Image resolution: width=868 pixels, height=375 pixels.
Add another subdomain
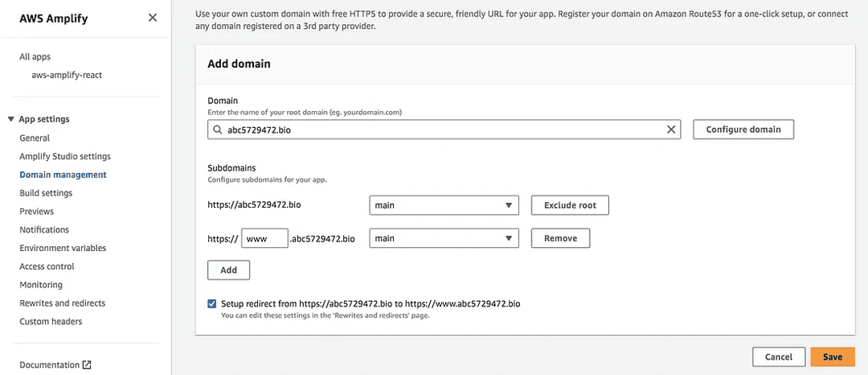pyautogui.click(x=228, y=270)
